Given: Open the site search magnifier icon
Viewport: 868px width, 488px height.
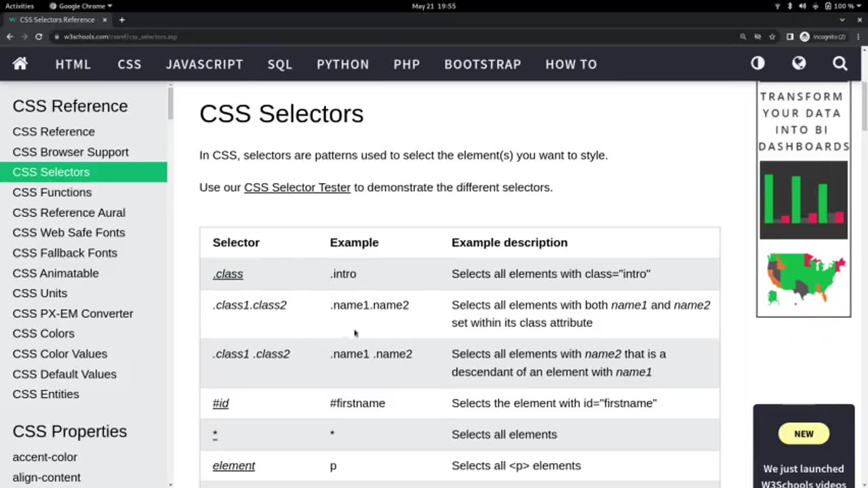Looking at the screenshot, I should click(x=840, y=64).
